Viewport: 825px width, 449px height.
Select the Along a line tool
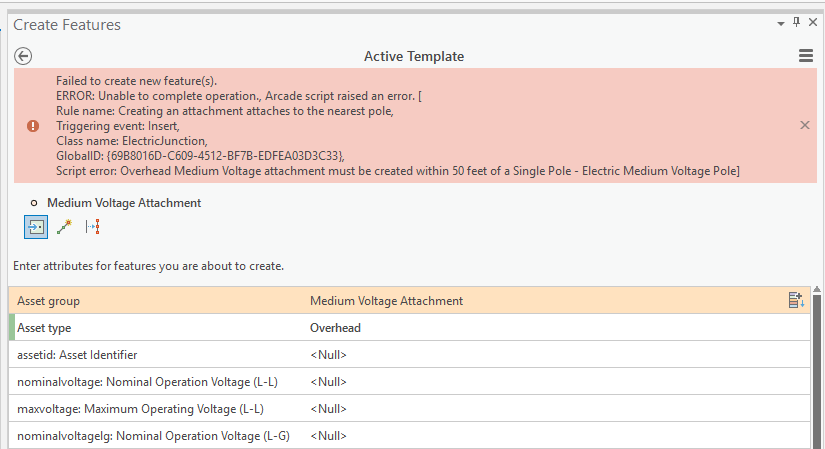[93, 227]
